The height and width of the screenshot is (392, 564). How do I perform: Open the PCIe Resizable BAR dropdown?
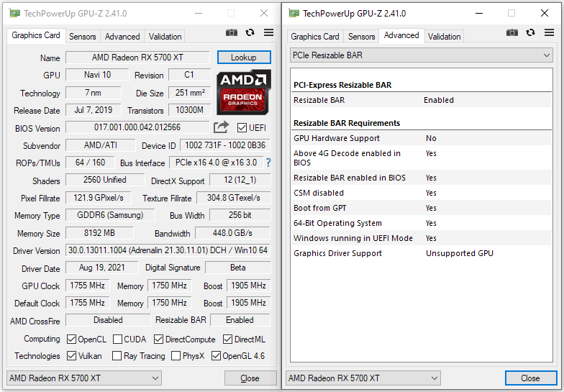(422, 55)
